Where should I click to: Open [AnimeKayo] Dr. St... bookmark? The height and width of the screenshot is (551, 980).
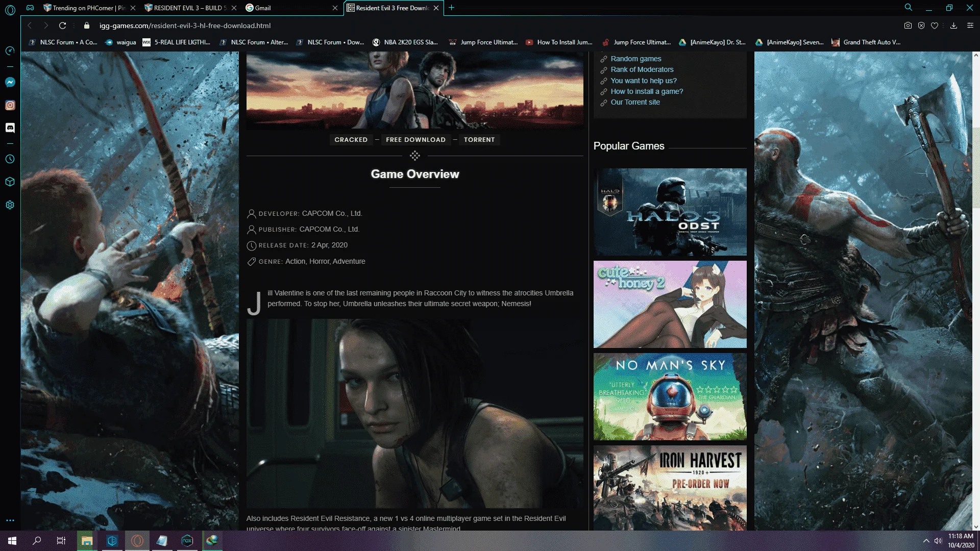pos(712,42)
